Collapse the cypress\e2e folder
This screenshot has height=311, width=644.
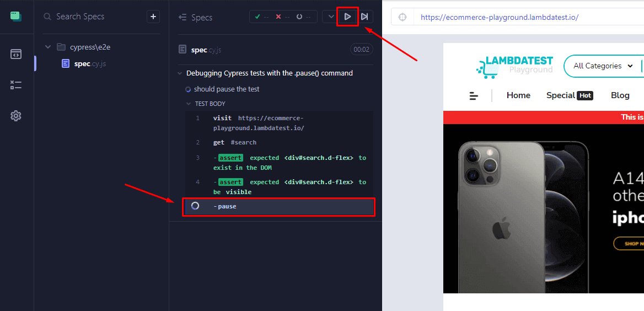coord(48,47)
